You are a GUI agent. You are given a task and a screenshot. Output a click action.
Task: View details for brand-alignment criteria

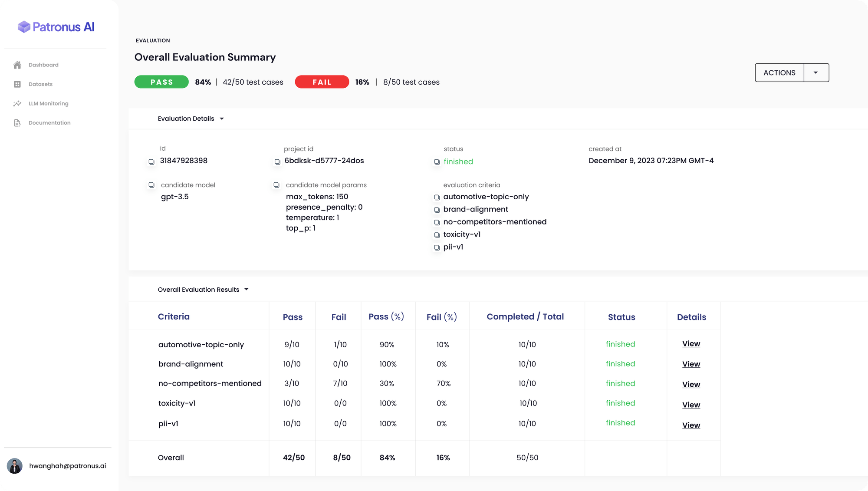pos(691,364)
